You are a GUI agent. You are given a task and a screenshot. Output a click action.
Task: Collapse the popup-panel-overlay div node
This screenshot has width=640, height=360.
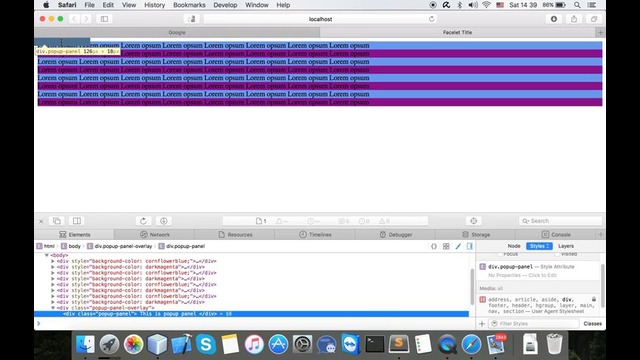[53, 308]
